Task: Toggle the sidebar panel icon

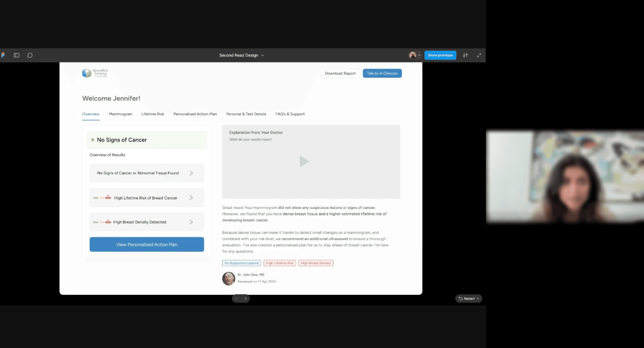Action: [x=17, y=55]
